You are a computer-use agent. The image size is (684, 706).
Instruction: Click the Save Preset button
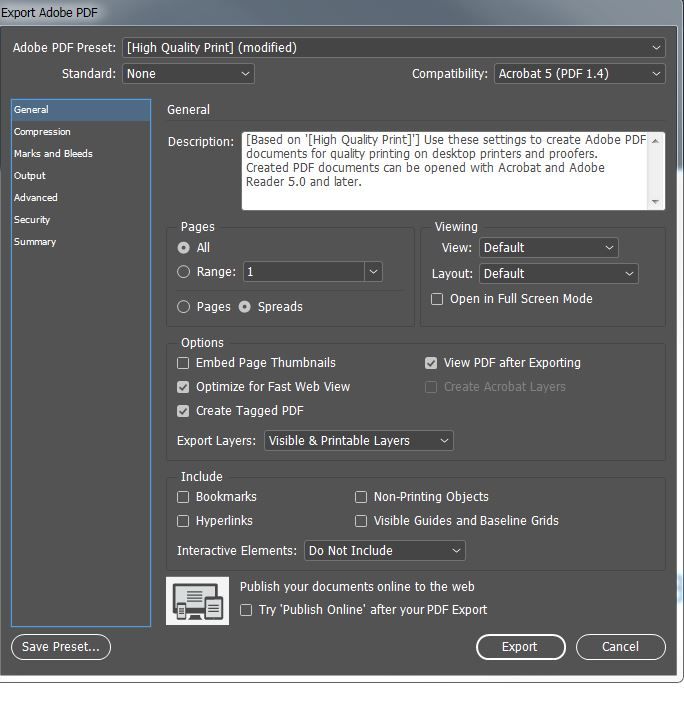point(61,647)
